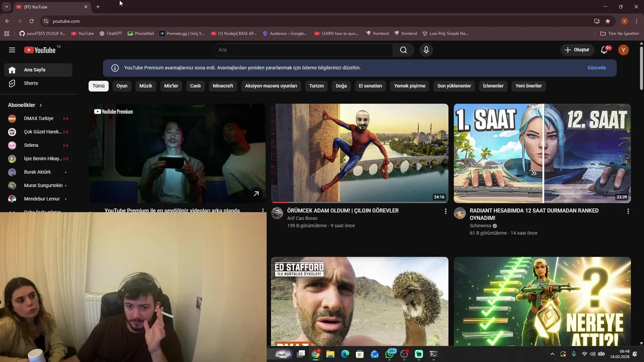
Task: Select the Mix'ler filter chip
Action: (x=171, y=86)
